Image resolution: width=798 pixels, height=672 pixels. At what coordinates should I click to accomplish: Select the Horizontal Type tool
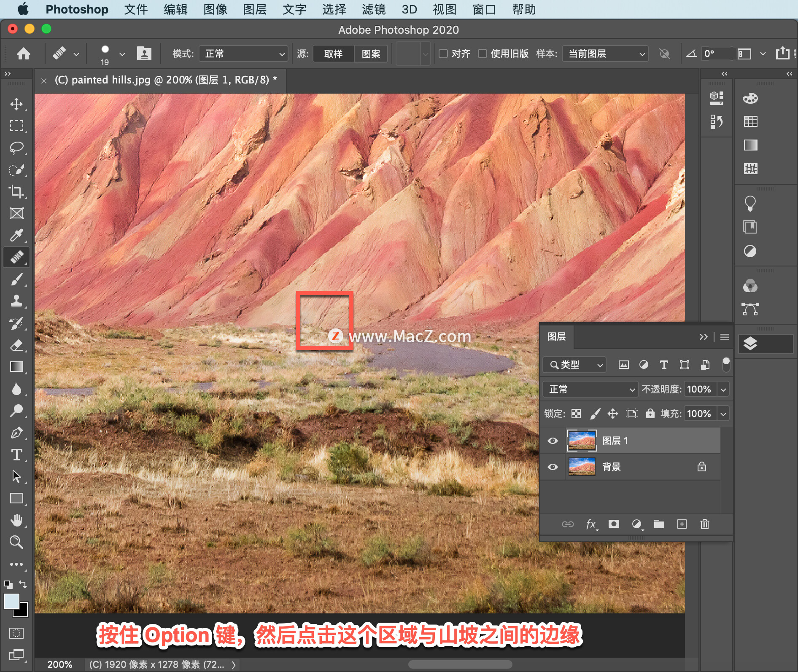click(x=16, y=454)
